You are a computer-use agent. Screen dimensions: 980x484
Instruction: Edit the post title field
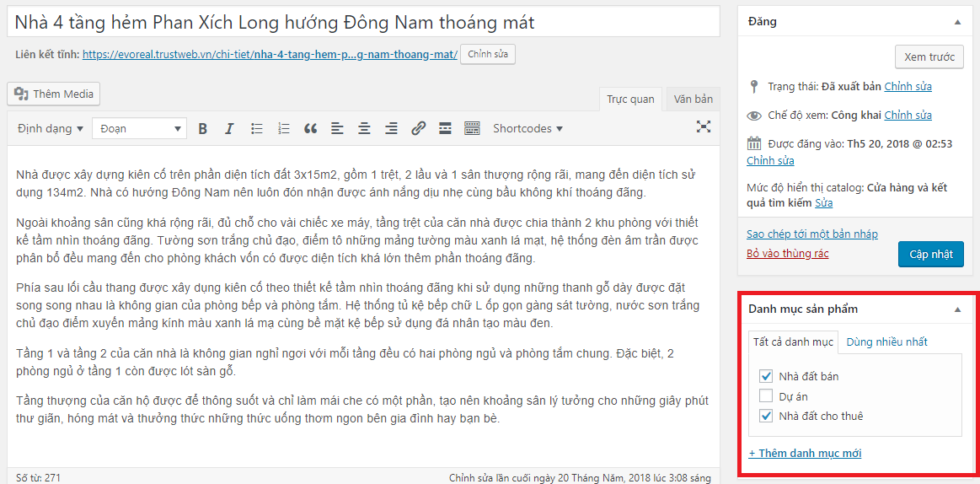364,23
